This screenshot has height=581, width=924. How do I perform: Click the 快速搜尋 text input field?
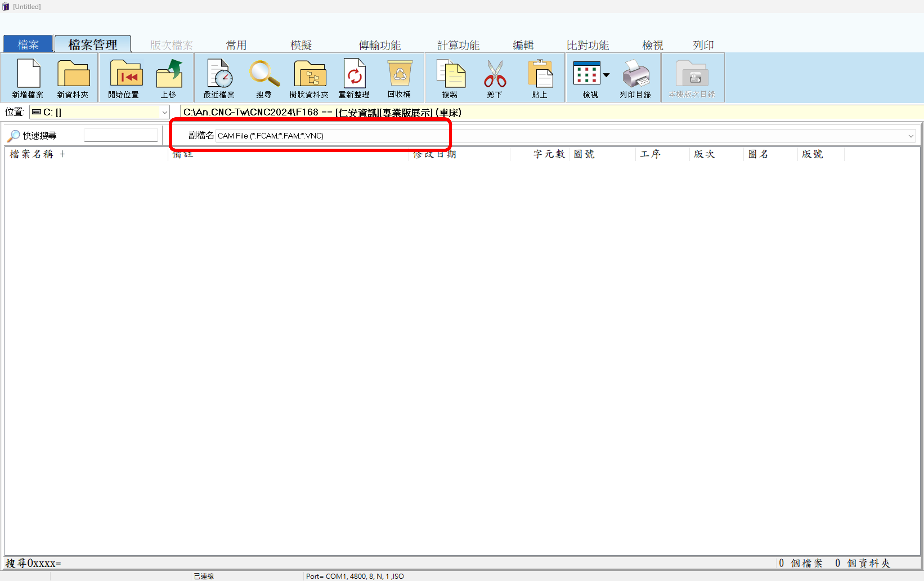pyautogui.click(x=121, y=135)
